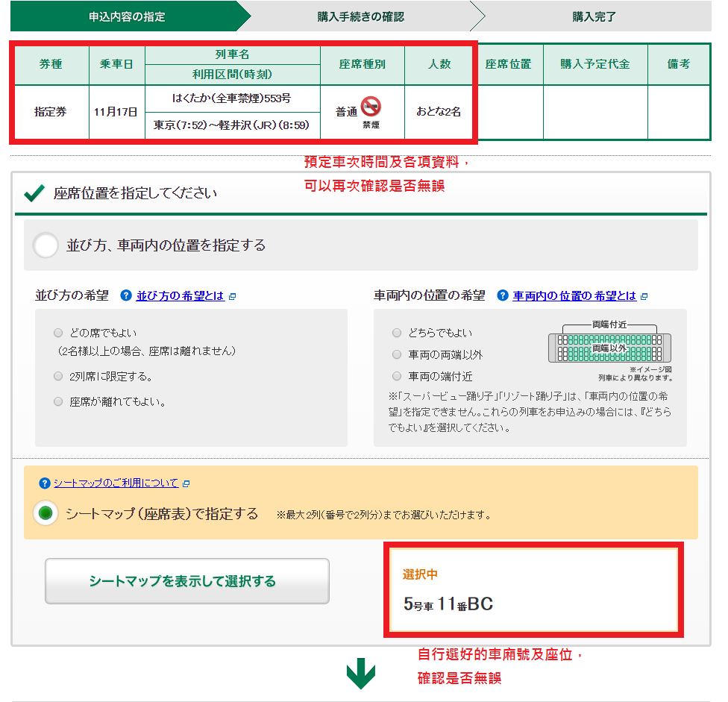The width and height of the screenshot is (728, 702).
Task: Open 並び方の希望とは help link
Action: 181,295
